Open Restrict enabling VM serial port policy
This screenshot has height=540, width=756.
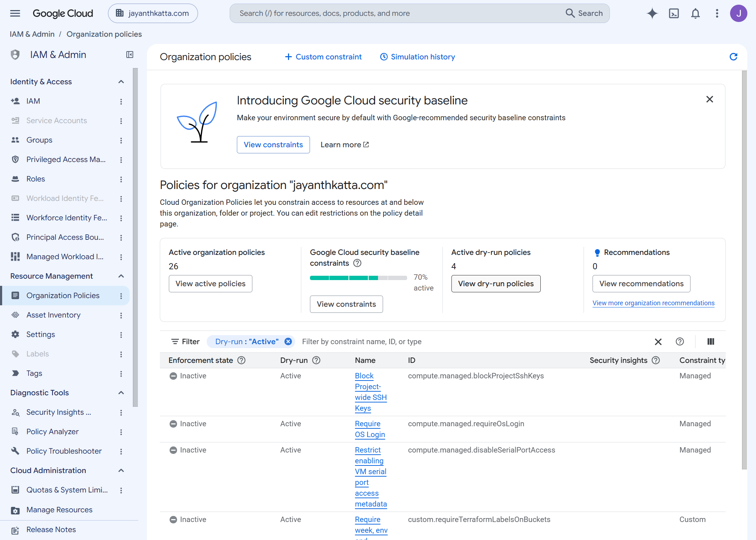point(371,477)
